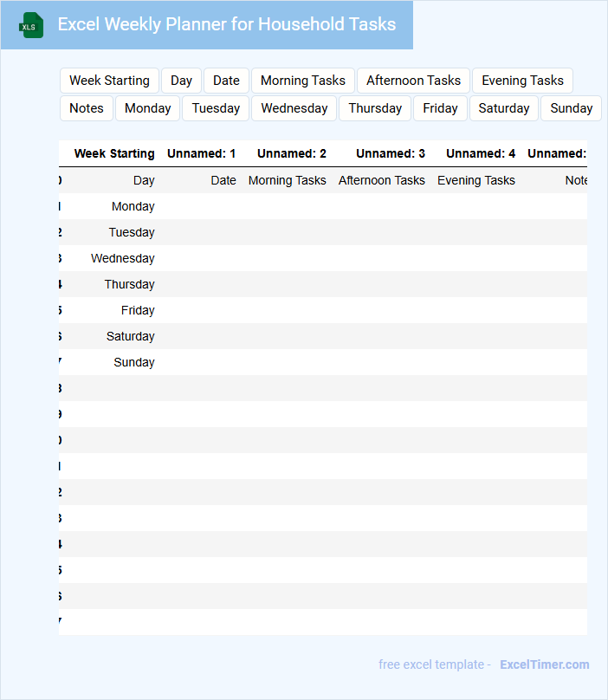Select the 'Notes' tag button
This screenshot has height=700, width=608.
click(x=87, y=108)
